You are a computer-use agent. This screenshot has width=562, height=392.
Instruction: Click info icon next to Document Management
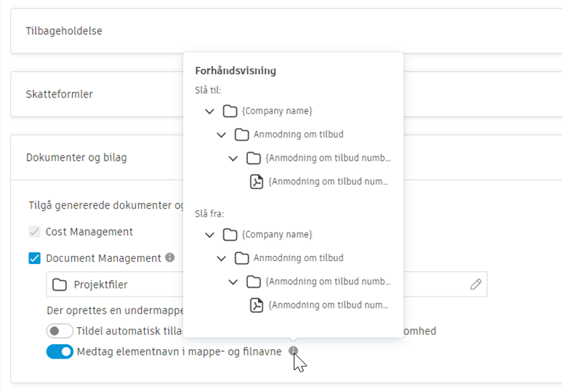[170, 257]
